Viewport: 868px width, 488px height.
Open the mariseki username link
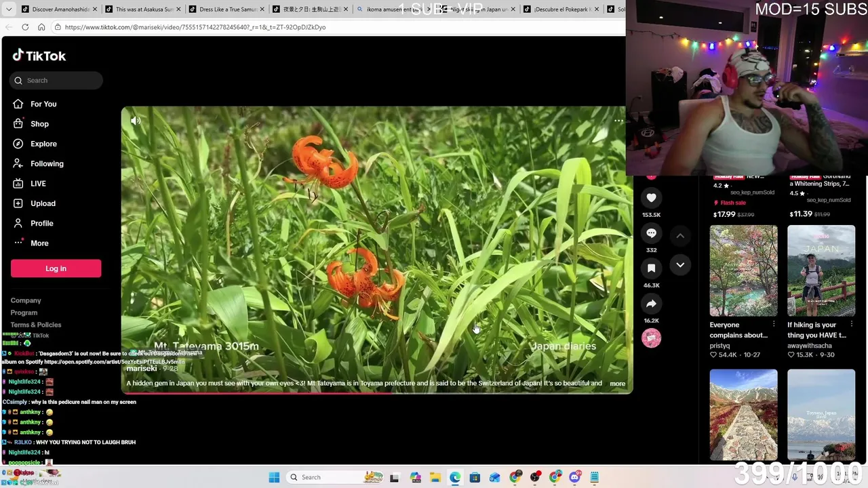tap(142, 368)
